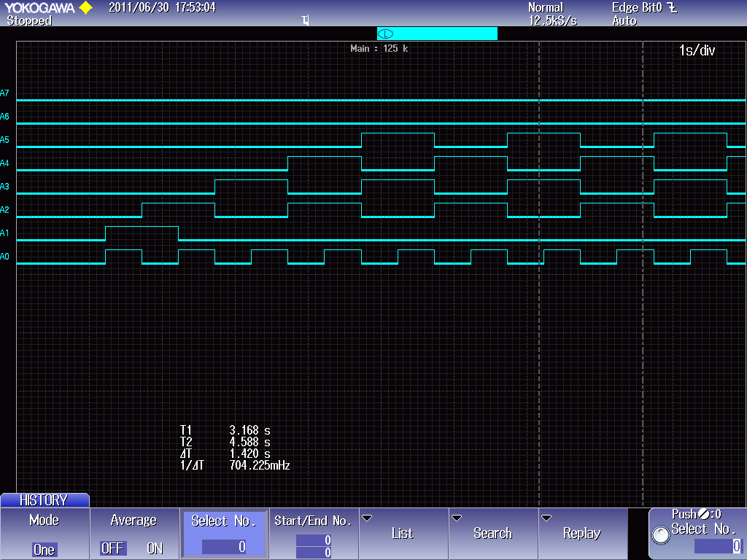Click the Main : 125 k record length text
Image resolution: width=747 pixels, height=560 pixels.
[x=379, y=49]
